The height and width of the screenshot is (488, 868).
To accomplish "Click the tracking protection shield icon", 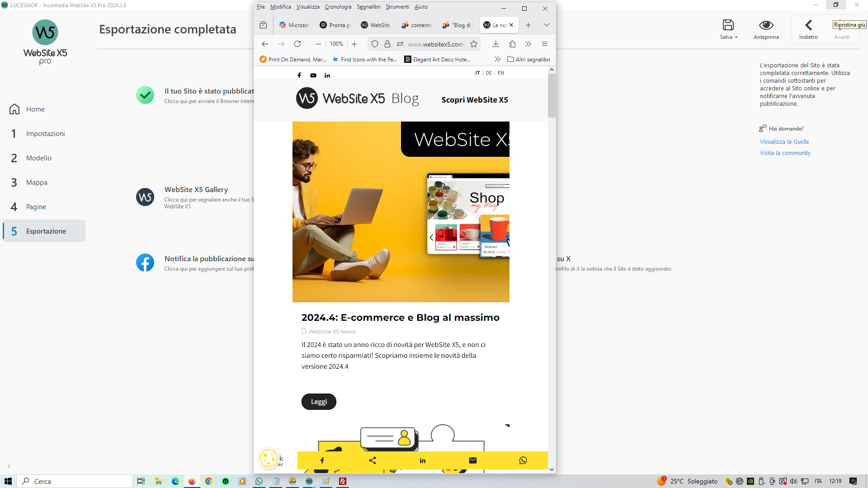I will [375, 44].
